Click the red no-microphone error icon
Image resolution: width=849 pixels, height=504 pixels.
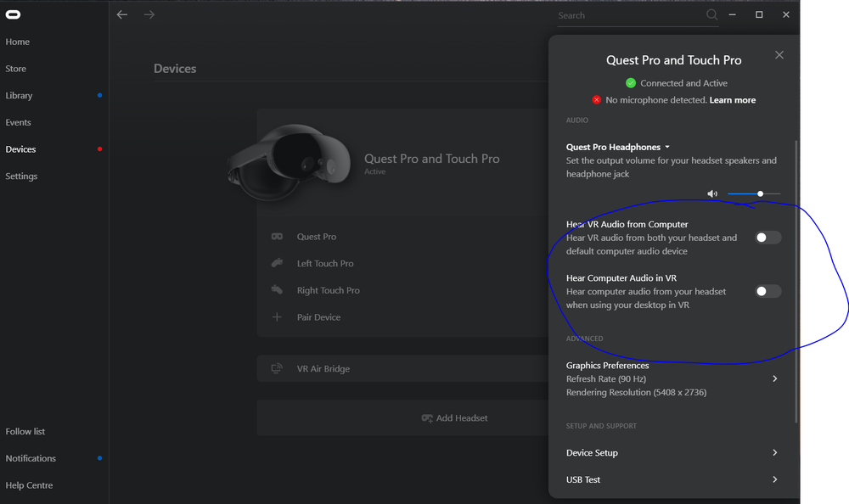pos(597,99)
